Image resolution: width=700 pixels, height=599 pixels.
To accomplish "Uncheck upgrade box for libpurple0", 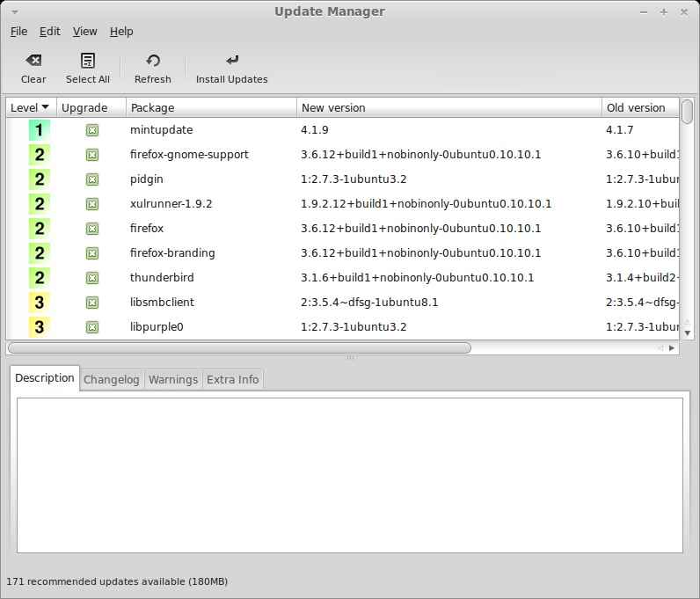I will tap(92, 326).
